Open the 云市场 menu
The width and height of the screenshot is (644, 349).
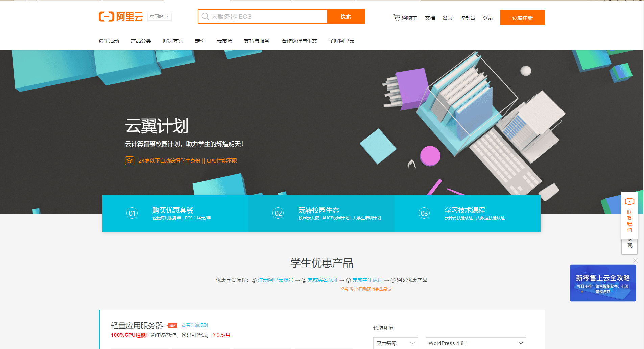tap(224, 41)
